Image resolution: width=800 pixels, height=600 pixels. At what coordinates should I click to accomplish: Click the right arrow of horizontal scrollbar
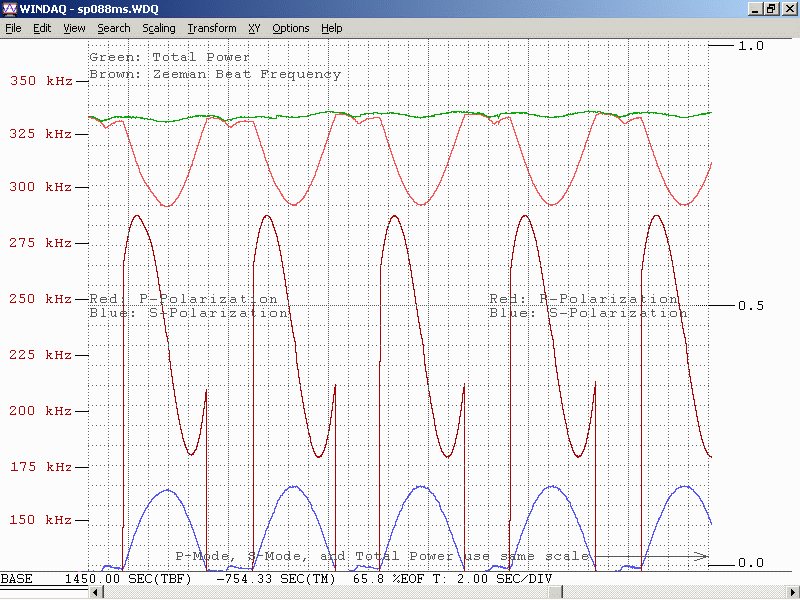(791, 593)
